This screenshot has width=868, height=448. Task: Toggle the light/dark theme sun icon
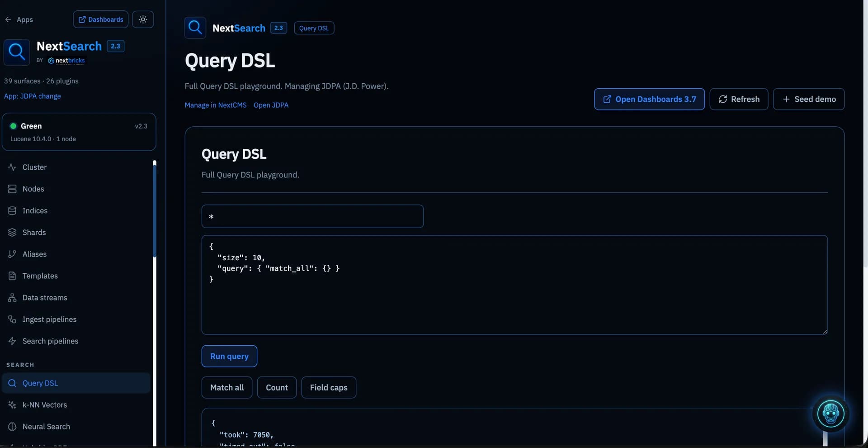click(x=143, y=19)
